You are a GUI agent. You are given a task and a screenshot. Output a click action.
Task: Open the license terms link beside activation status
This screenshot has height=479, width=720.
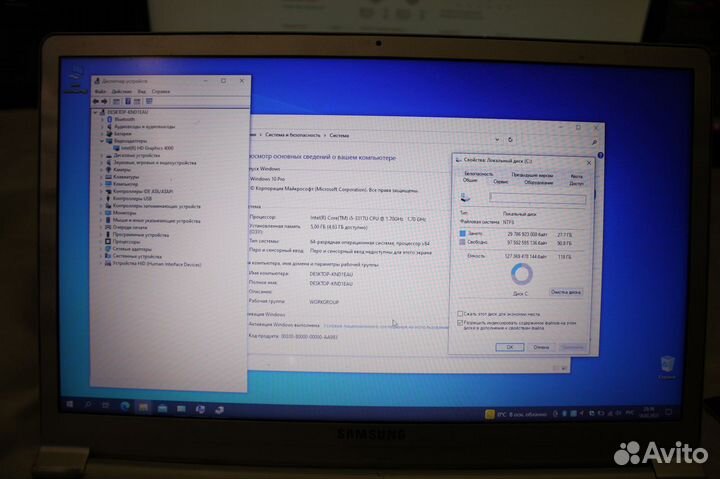(x=386, y=327)
